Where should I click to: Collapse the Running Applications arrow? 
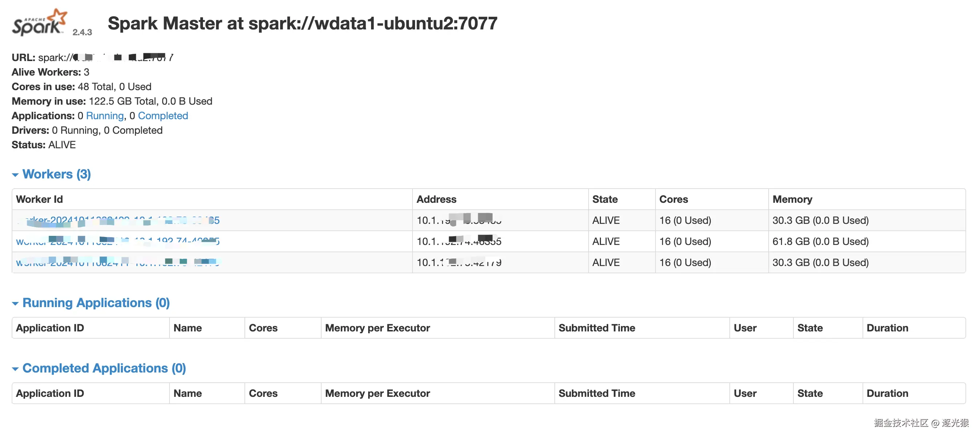(15, 303)
